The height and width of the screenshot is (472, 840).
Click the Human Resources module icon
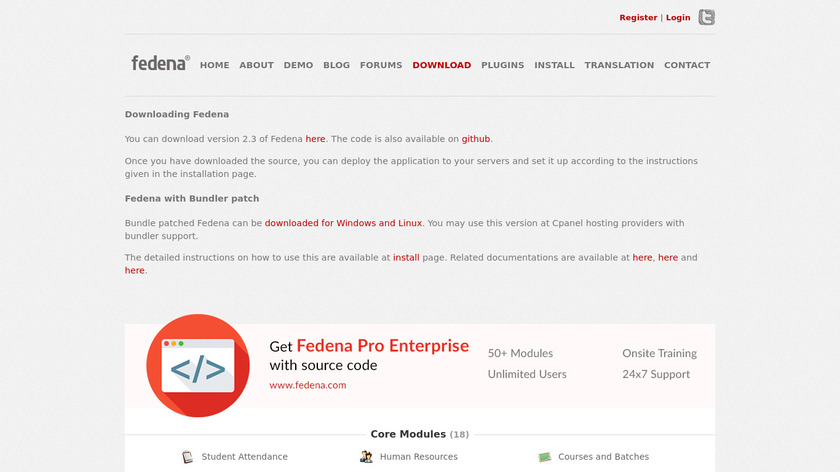366,457
